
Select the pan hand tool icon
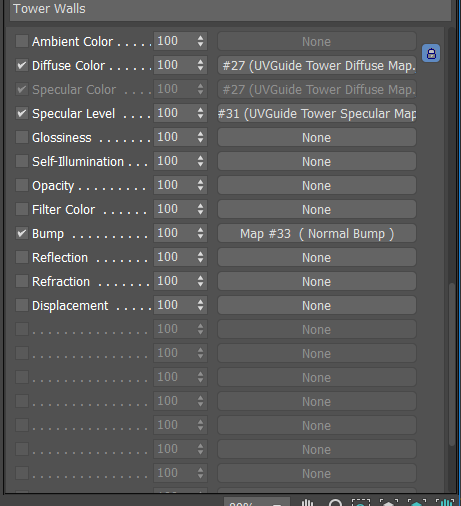(x=307, y=502)
